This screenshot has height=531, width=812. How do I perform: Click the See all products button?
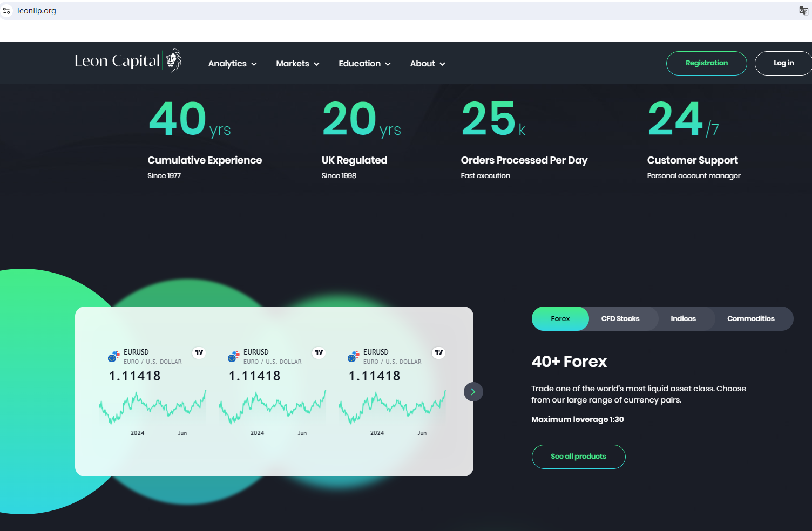[x=578, y=457]
